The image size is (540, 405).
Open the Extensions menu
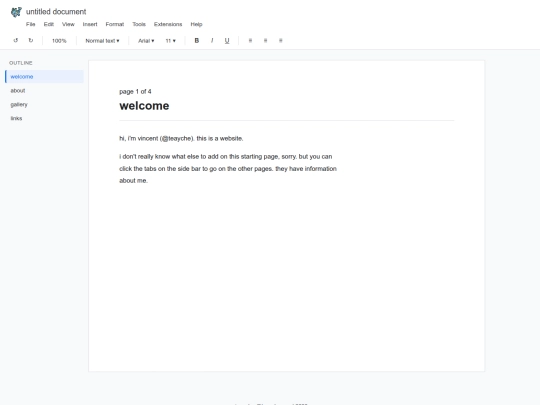168,24
